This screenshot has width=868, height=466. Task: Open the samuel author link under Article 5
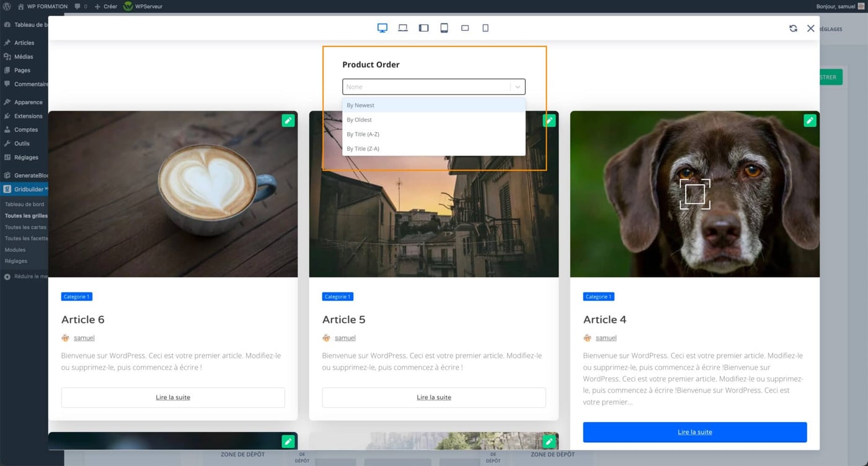[x=345, y=338]
